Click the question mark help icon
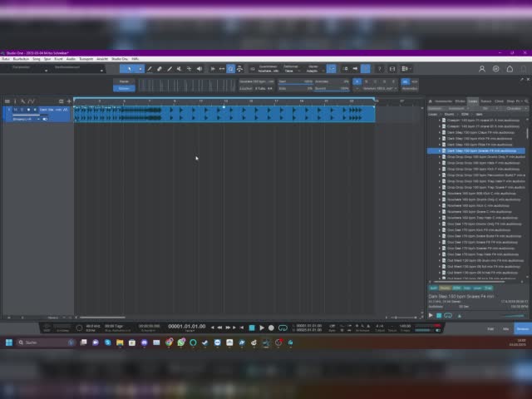This screenshot has width=532, height=399. coord(380,69)
